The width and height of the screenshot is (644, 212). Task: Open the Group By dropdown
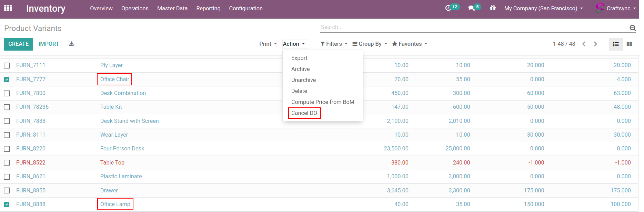370,44
